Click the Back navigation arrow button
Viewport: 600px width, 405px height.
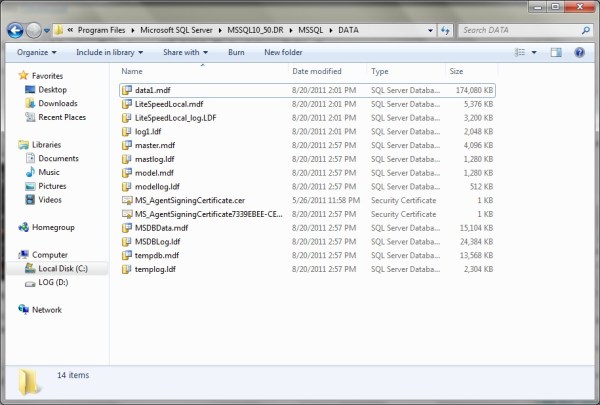tap(16, 30)
